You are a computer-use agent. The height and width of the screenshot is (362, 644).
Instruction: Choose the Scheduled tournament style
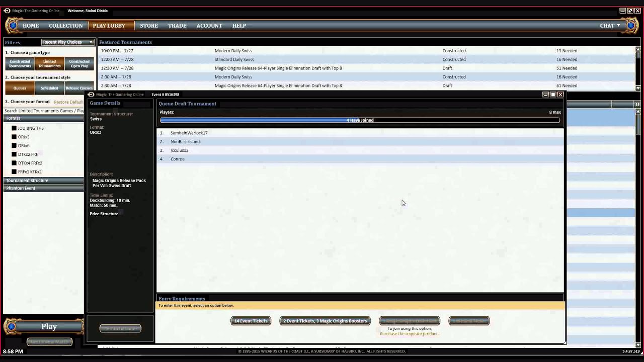(49, 88)
